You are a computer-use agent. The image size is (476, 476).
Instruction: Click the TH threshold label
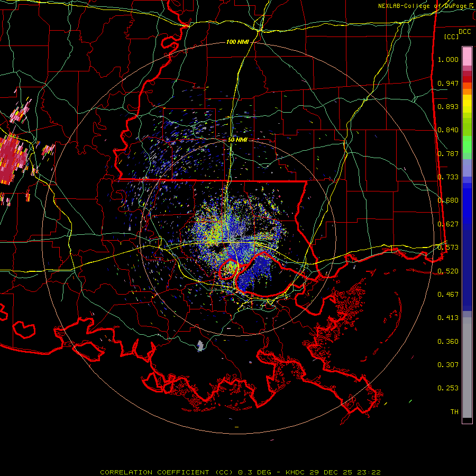[454, 412]
